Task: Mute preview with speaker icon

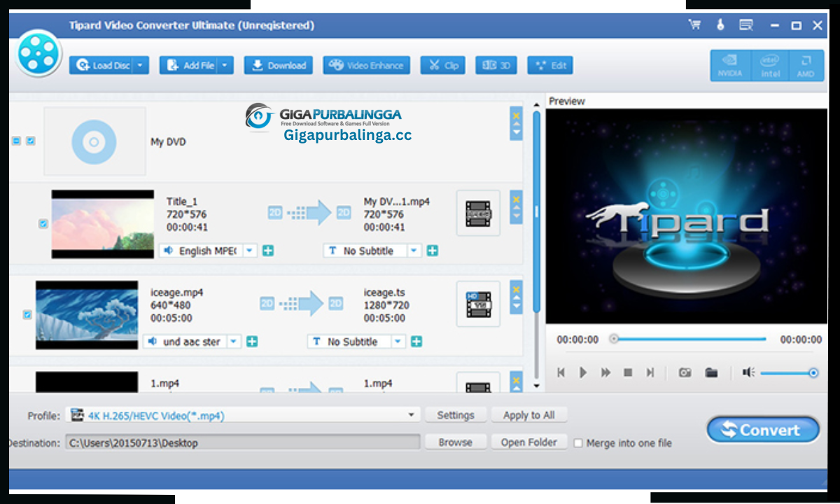Action: pos(748,372)
